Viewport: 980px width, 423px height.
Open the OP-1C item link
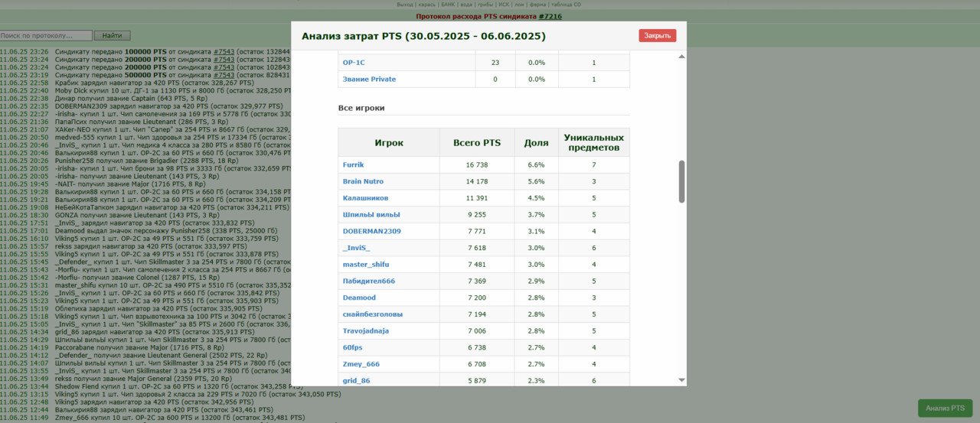[x=354, y=63]
